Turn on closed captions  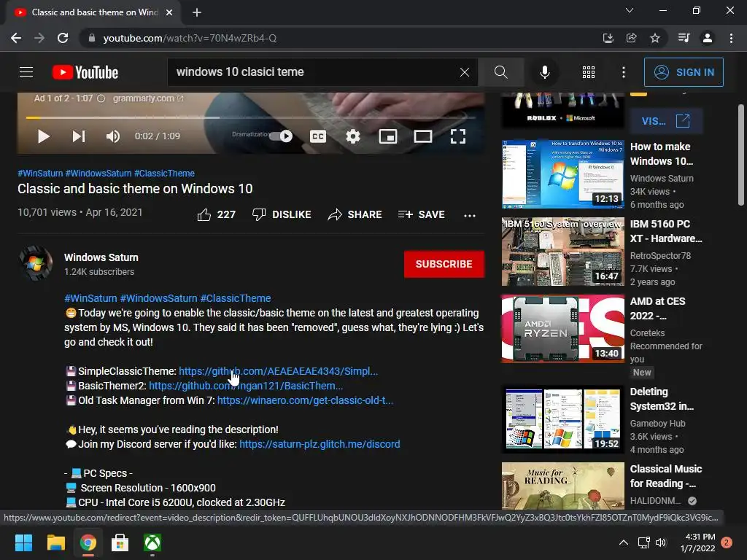click(318, 136)
